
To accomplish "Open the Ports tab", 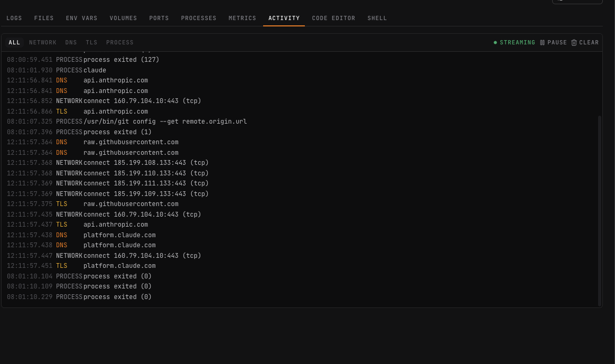I will 159,18.
